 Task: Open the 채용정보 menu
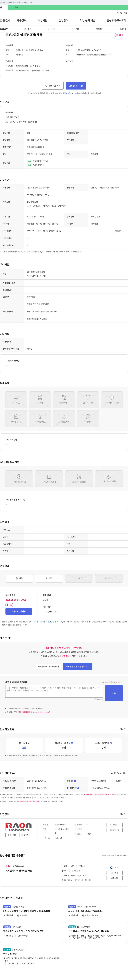click(x=22, y=20)
